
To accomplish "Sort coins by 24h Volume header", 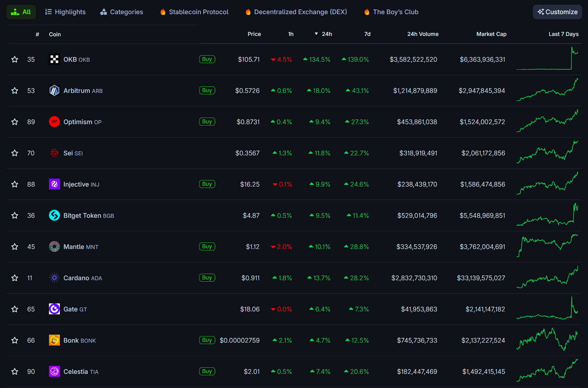I will (x=423, y=34).
